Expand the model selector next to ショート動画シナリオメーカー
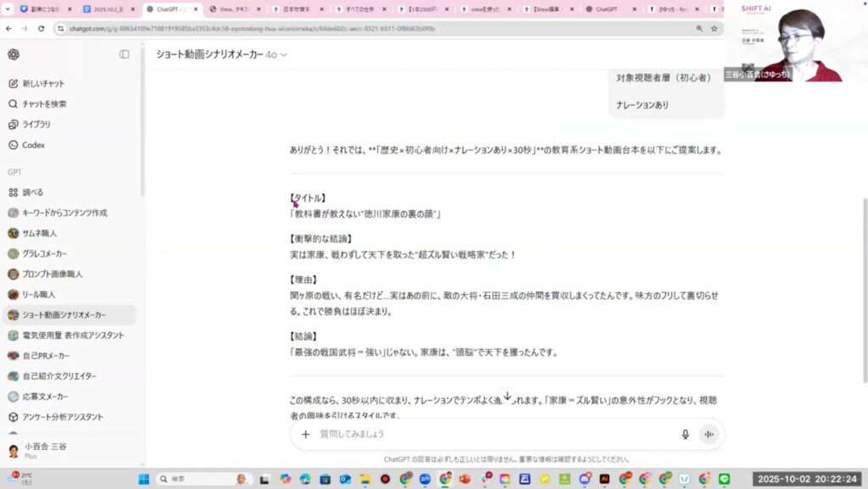 276,54
